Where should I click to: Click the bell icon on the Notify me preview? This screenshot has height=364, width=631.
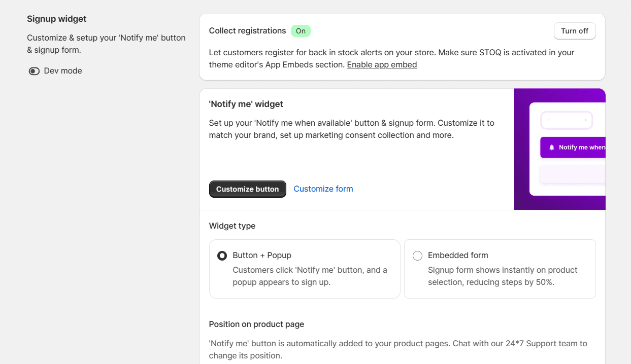coord(552,148)
